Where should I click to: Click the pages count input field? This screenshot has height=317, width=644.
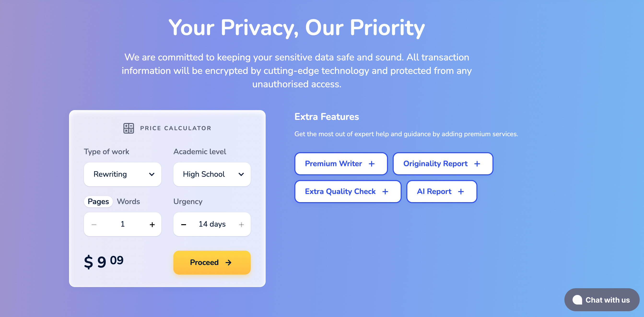(x=123, y=224)
